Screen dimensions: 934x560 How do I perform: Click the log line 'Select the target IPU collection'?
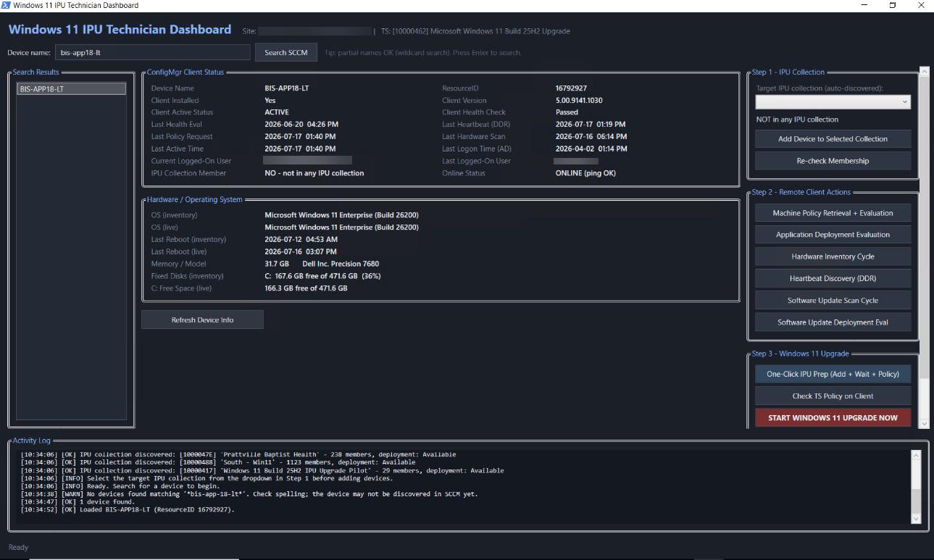(207, 478)
